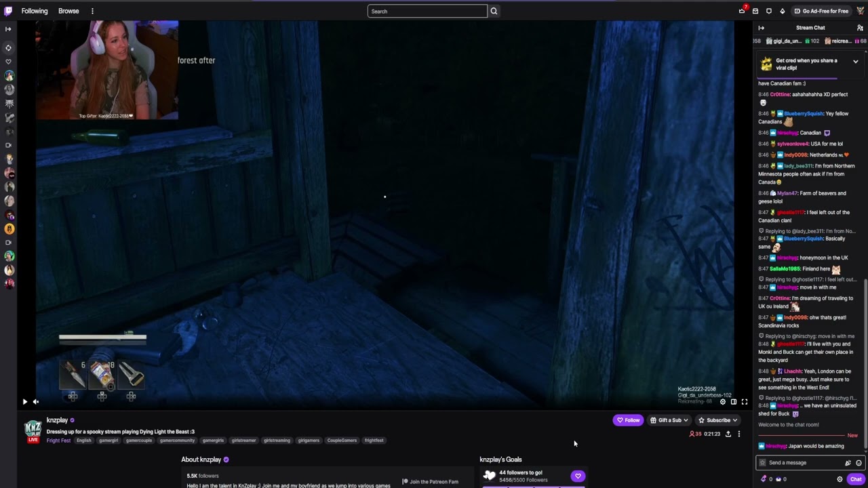Open video player settings gear

pyautogui.click(x=722, y=402)
